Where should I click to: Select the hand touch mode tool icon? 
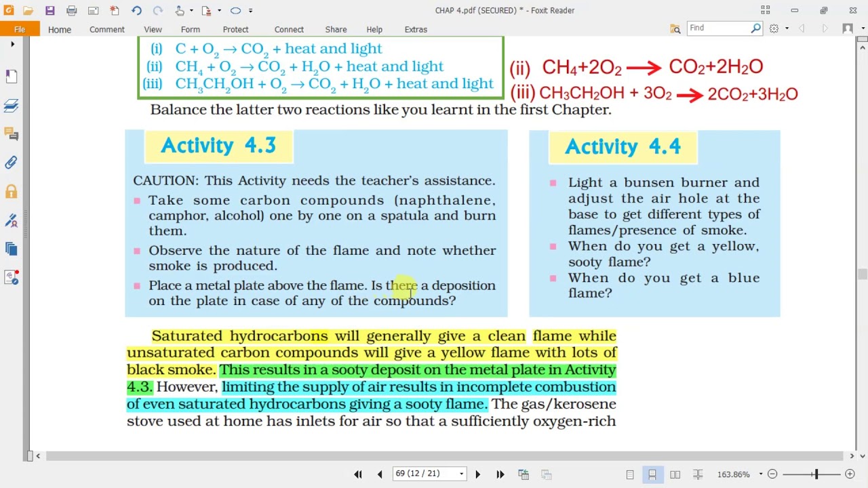click(x=180, y=10)
